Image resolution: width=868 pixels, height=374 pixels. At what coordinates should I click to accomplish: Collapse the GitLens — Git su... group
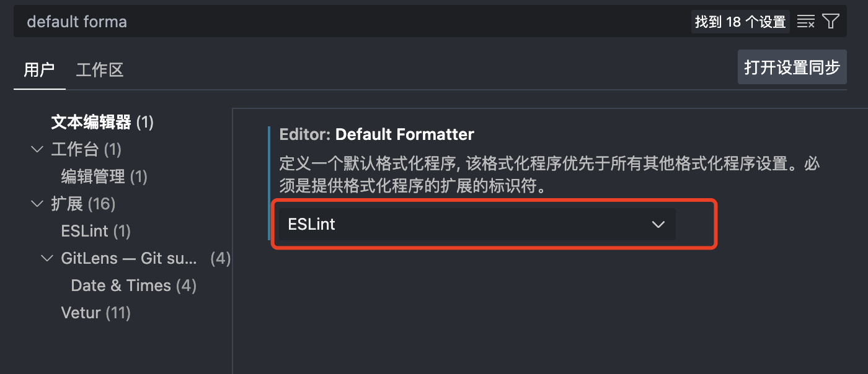[46, 258]
